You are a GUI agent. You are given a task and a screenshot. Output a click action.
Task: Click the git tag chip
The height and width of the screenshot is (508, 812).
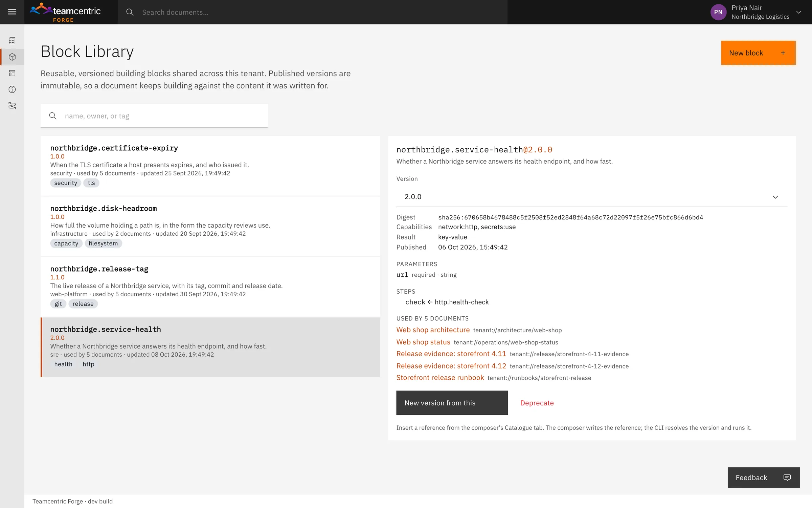[x=58, y=304]
